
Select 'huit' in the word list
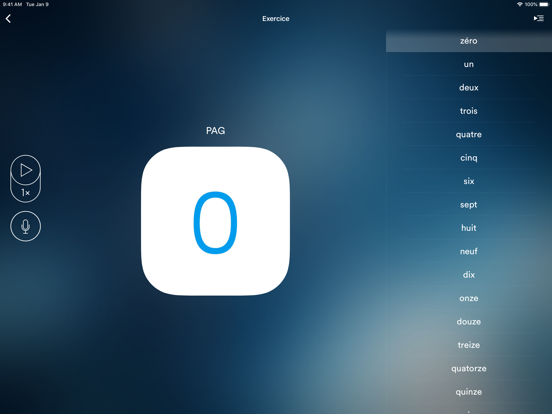[469, 228]
